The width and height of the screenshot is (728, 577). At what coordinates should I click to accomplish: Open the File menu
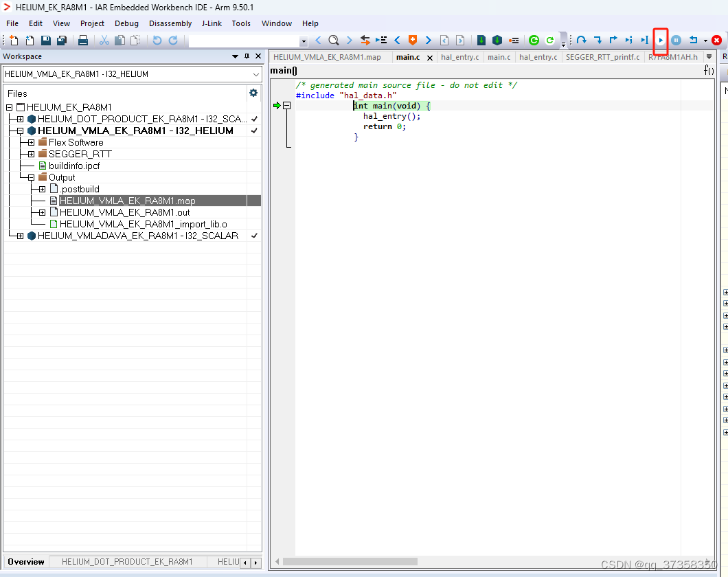(x=12, y=23)
